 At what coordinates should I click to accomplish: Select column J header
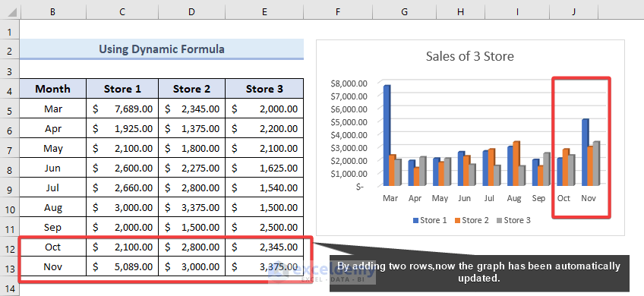pos(573,12)
